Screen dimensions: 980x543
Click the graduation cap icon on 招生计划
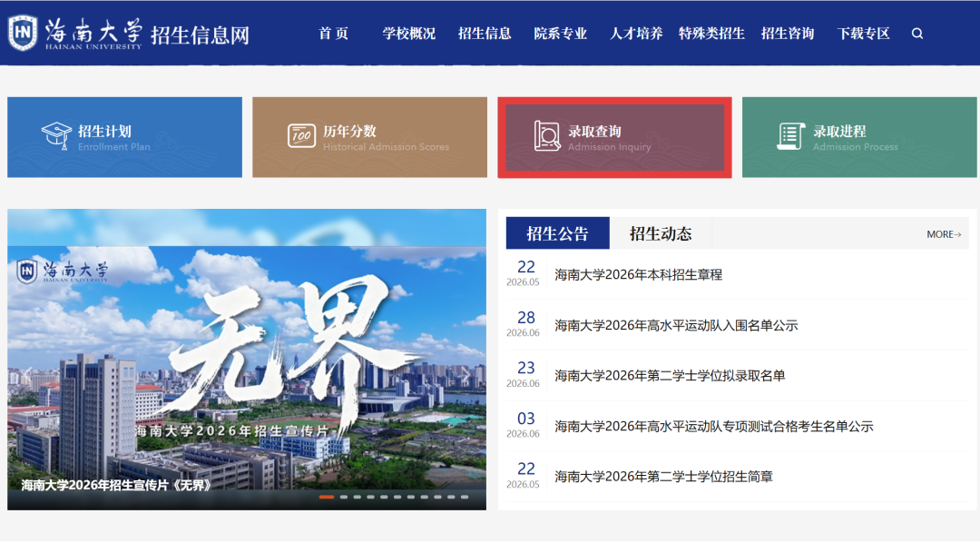coord(57,136)
